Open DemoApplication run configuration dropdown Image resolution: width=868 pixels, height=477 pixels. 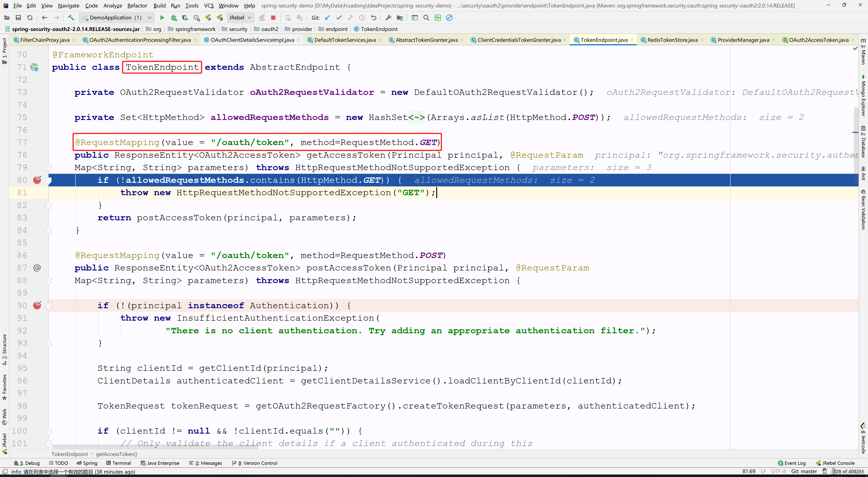[x=117, y=18]
